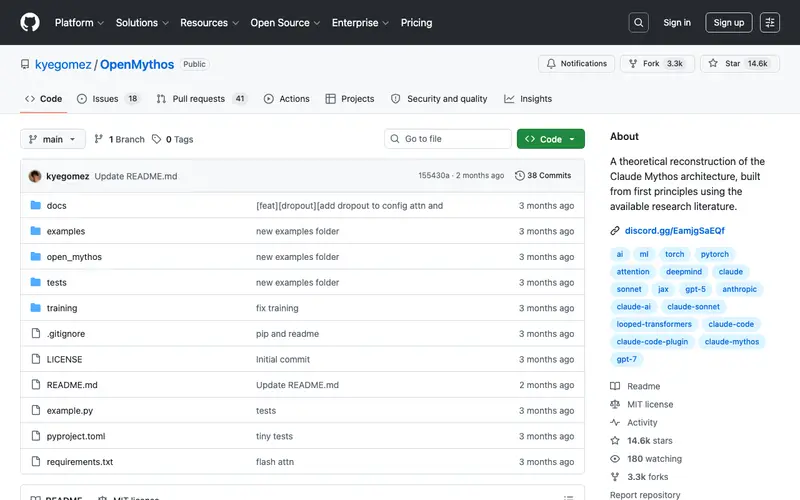The width and height of the screenshot is (800, 500).
Task: Open the open_mythos folder icon
Action: click(35, 256)
